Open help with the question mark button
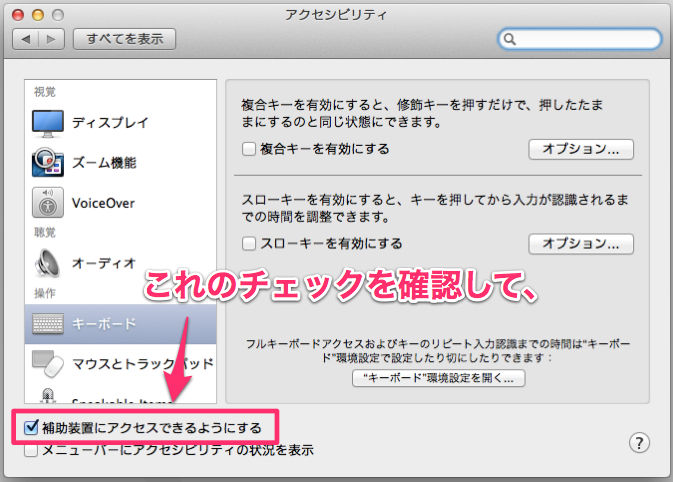673x482 pixels. click(639, 443)
